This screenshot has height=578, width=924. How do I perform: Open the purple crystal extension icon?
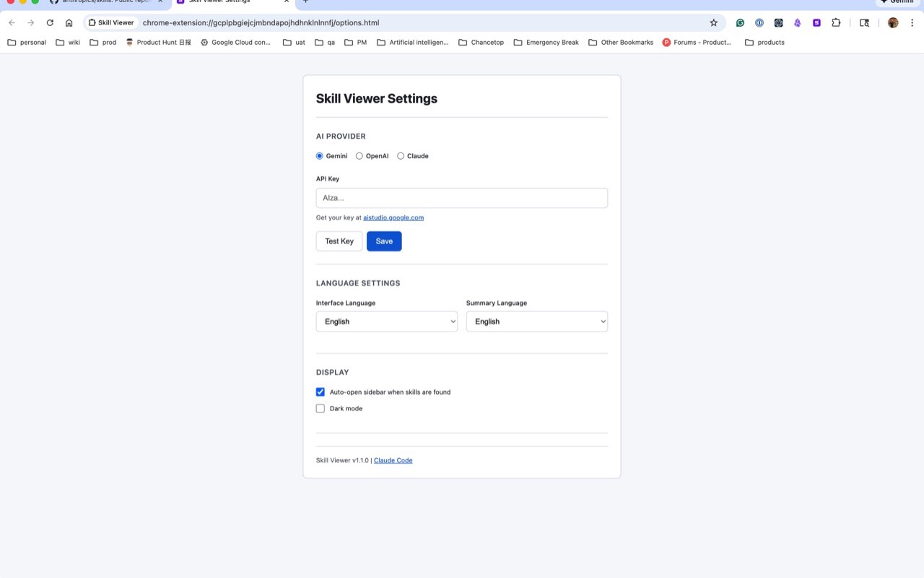coord(798,22)
